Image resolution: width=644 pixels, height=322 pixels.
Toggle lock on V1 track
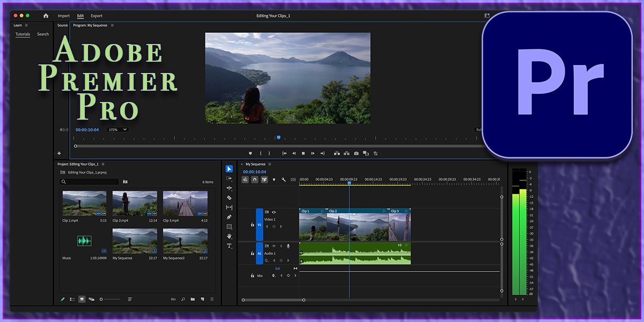point(252,225)
